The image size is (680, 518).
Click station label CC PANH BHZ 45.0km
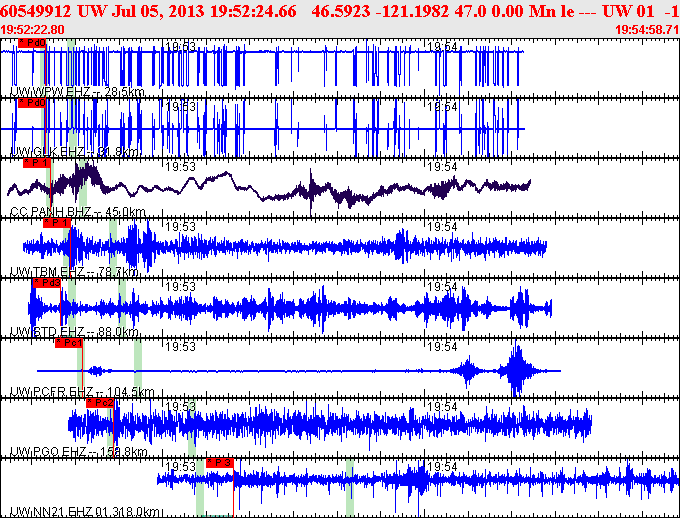(x=78, y=212)
